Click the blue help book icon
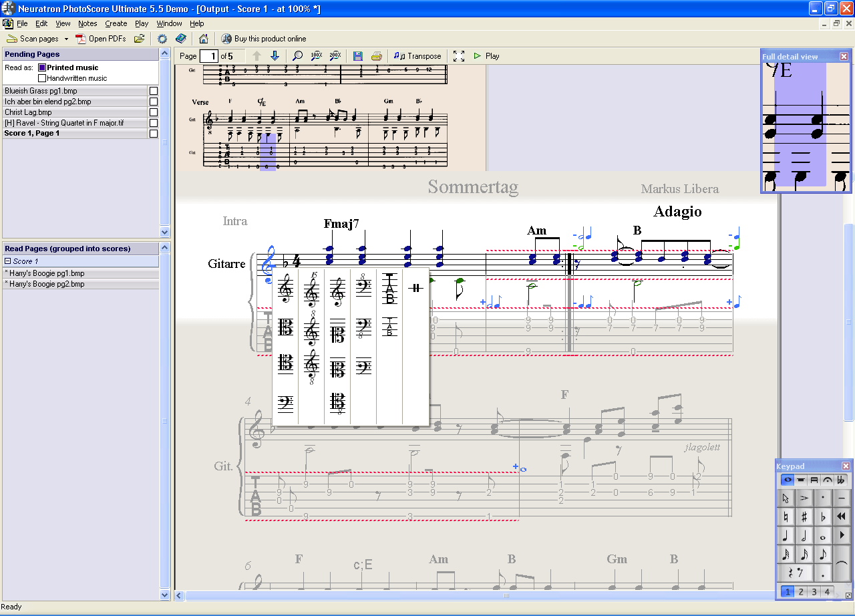This screenshot has height=616, width=855. 181,39
